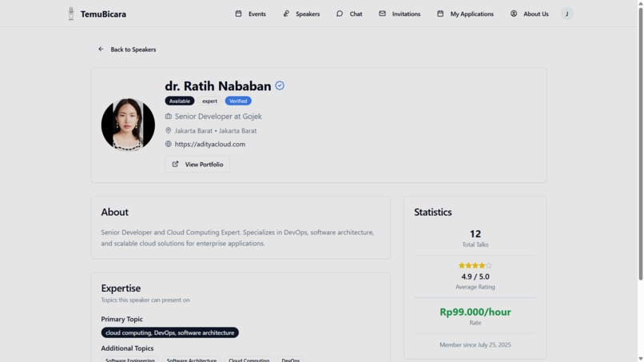Click the 'dr. Ratih Nababan' name heading

218,86
